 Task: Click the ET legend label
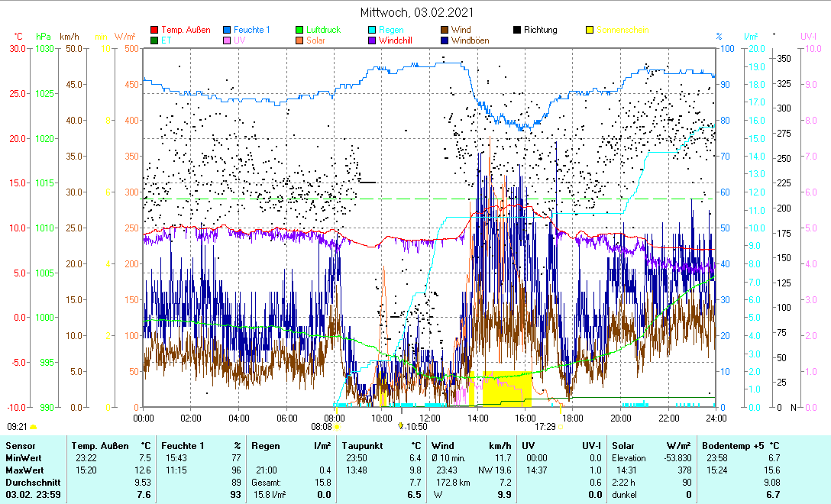click(167, 40)
